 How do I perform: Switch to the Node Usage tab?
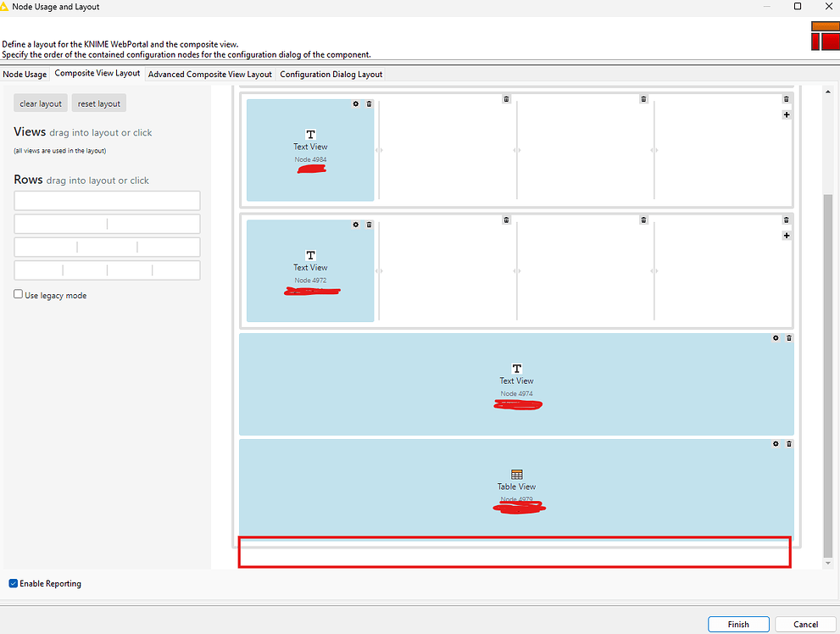click(x=25, y=74)
